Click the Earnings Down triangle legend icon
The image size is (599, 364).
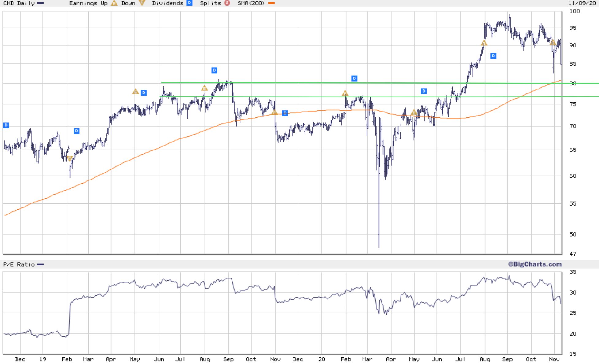142,3
